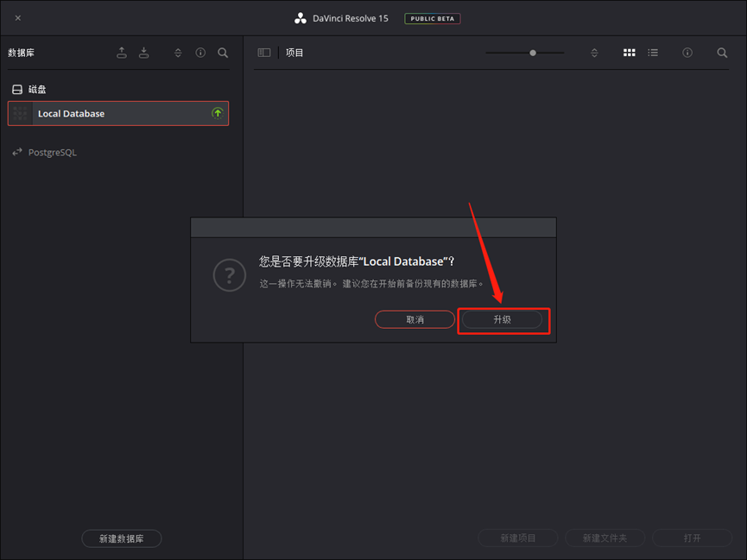This screenshot has width=747, height=560.
Task: Click 取消 to cancel the upgrade
Action: [415, 319]
